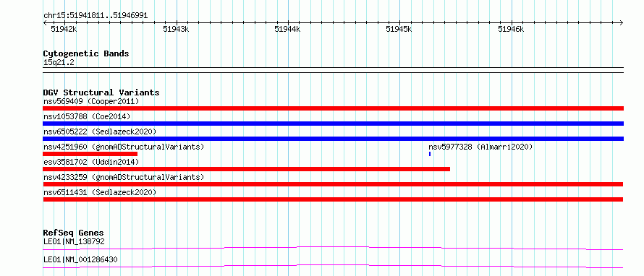Click the nsv4251960 (gnomADStructuralVariants) label
Screen dimensions: 644x276
point(124,147)
